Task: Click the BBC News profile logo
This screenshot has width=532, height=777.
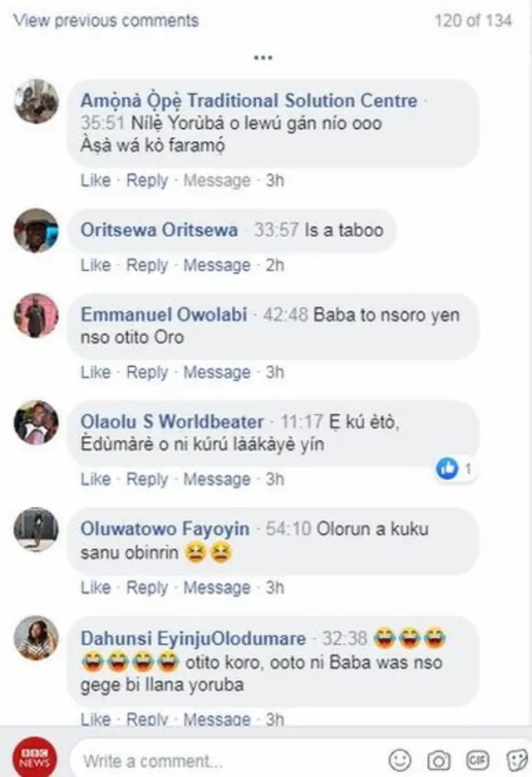Action: point(33,758)
